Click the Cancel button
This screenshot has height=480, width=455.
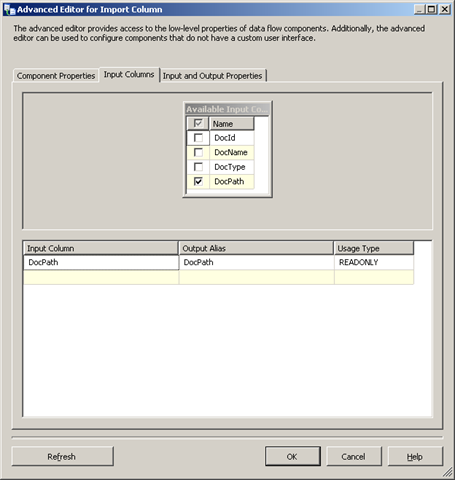[x=354, y=456]
